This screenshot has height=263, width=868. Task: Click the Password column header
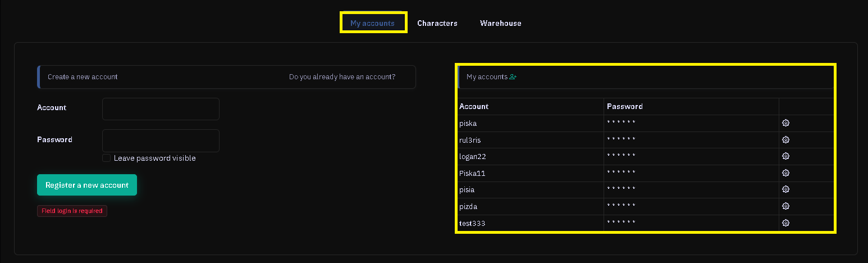pyautogui.click(x=624, y=106)
